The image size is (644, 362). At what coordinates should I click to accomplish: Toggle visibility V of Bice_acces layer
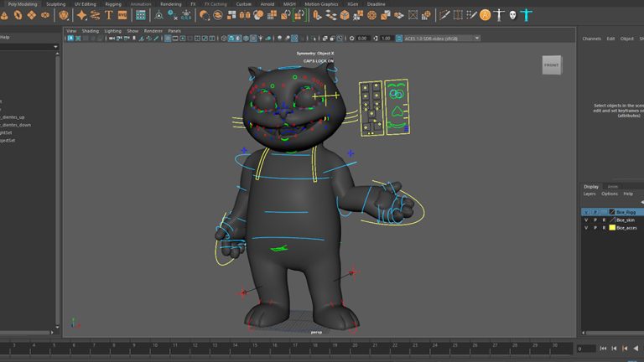[585, 227]
